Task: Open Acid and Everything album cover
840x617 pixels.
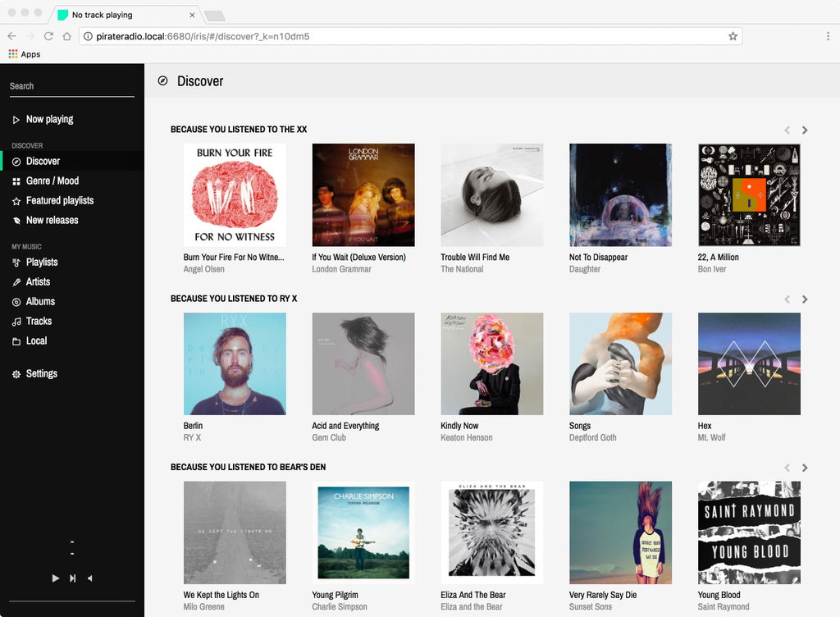Action: click(363, 363)
